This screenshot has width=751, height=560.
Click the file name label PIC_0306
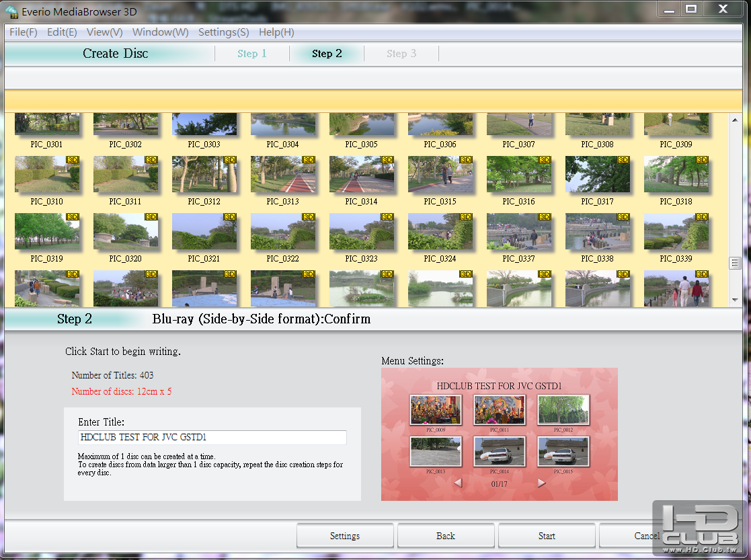pyautogui.click(x=440, y=144)
